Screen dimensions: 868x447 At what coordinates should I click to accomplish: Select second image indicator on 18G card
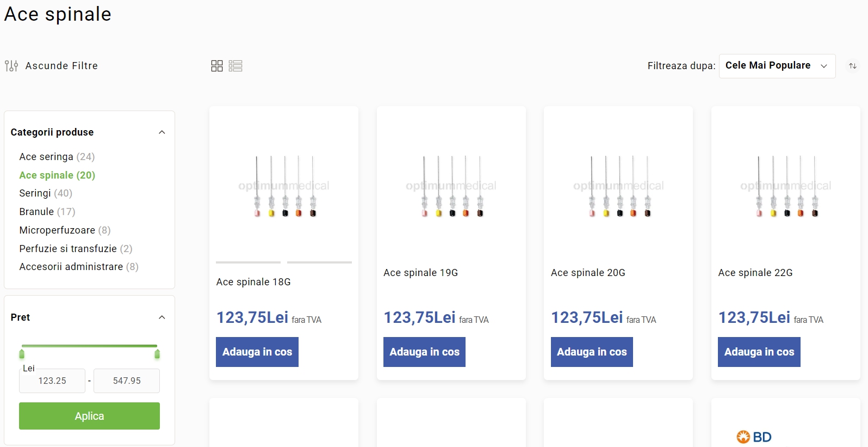coord(319,262)
